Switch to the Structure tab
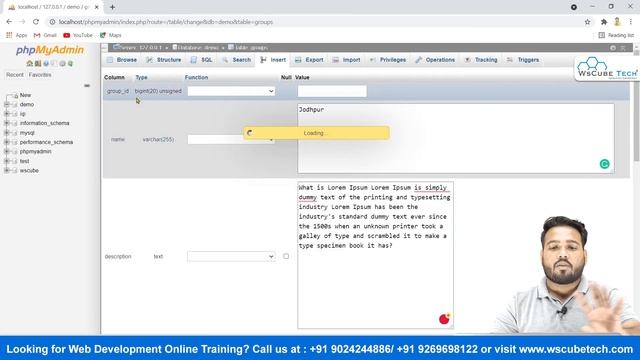 click(x=164, y=60)
